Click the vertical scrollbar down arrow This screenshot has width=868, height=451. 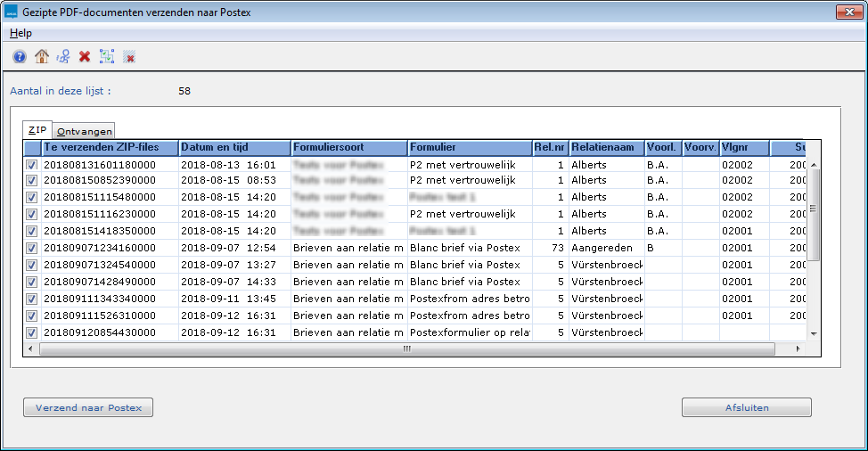[x=812, y=333]
